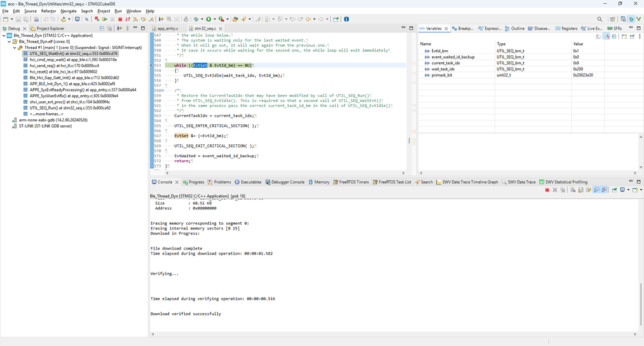Toggle Show Console When Standard Out Changes

click(x=596, y=189)
